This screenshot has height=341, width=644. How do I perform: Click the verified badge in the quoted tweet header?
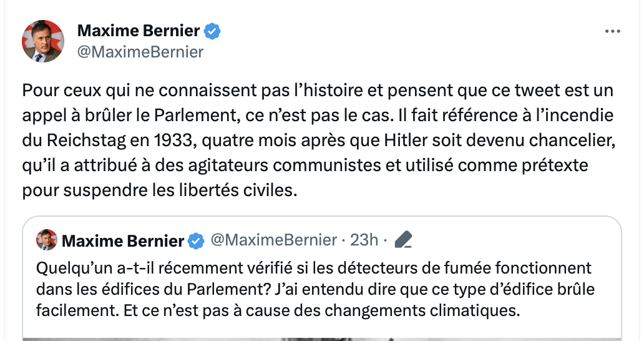[x=196, y=240]
